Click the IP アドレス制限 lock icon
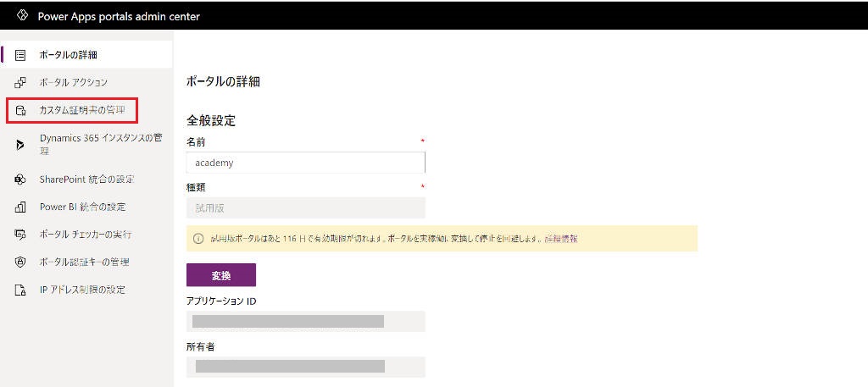868x387 pixels. click(x=20, y=290)
